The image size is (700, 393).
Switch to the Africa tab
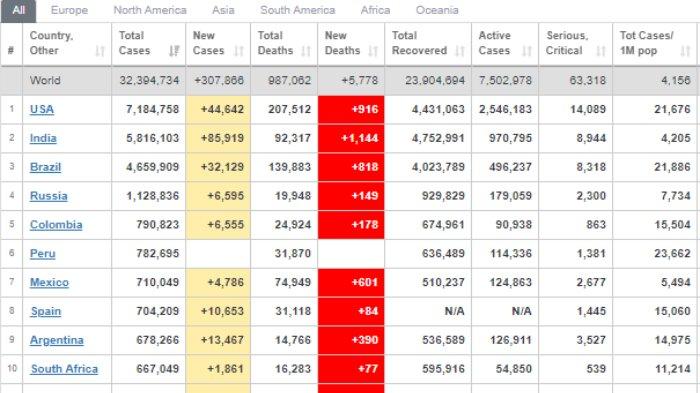point(375,10)
